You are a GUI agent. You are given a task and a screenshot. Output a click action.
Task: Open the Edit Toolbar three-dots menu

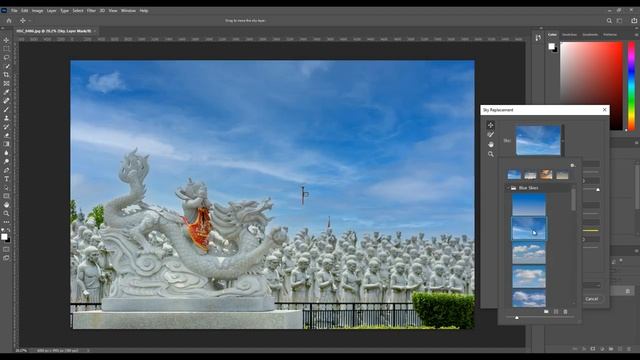6,222
